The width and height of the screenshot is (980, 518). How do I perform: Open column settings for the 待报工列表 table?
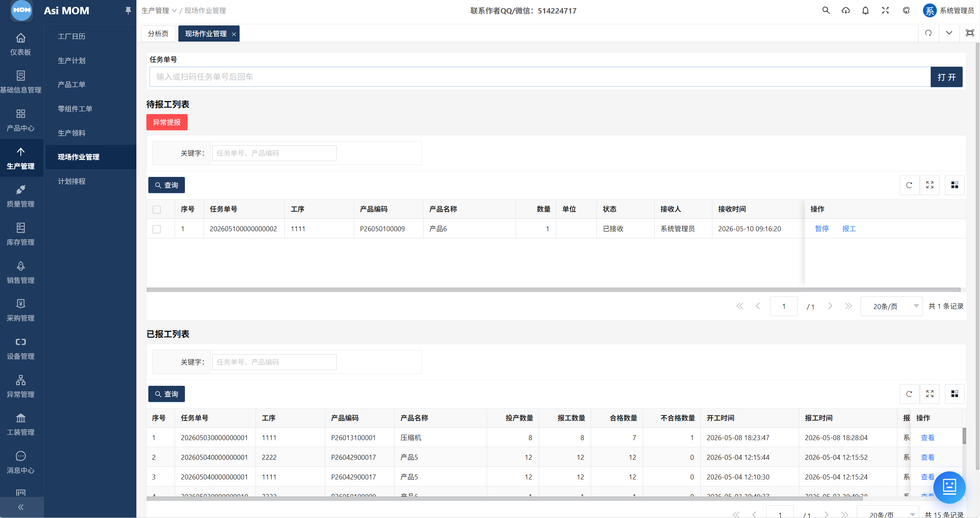tap(955, 185)
